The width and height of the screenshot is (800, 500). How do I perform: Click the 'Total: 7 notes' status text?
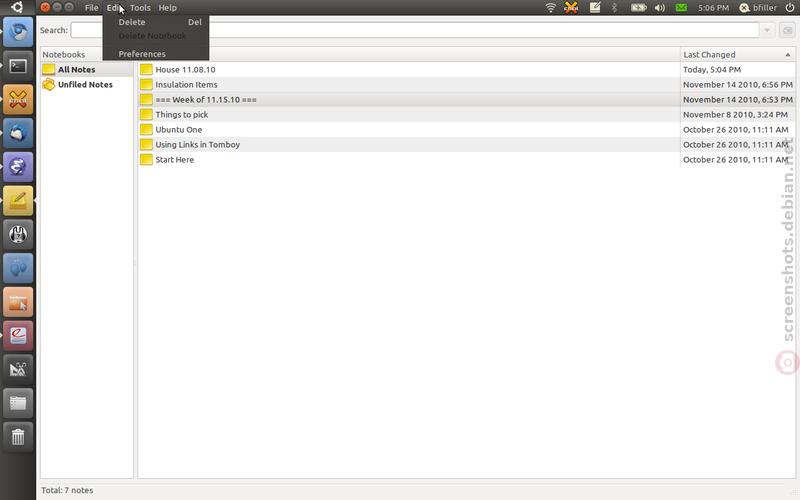(x=67, y=490)
